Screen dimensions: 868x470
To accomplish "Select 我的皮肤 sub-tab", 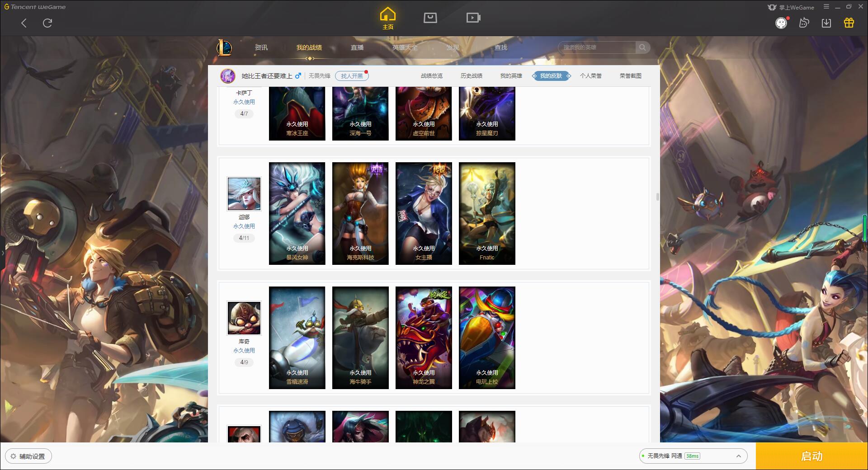I will pos(551,76).
